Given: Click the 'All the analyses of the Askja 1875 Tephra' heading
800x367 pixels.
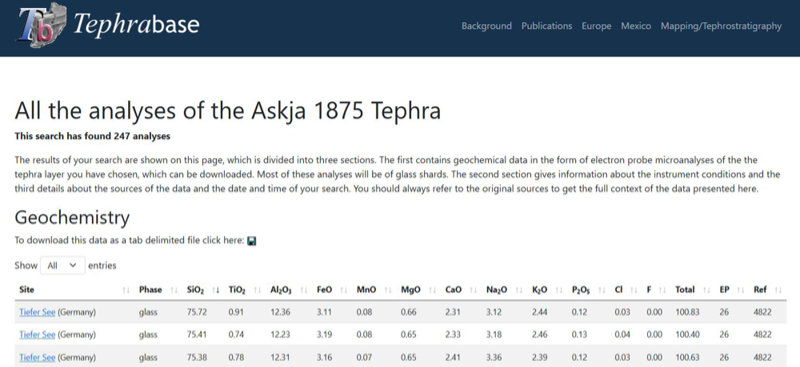Looking at the screenshot, I should pyautogui.click(x=228, y=110).
